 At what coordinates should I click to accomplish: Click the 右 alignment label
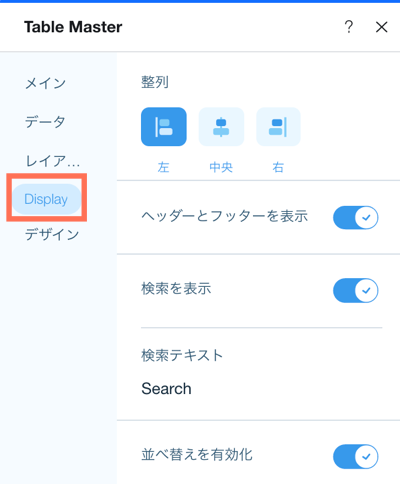click(278, 167)
